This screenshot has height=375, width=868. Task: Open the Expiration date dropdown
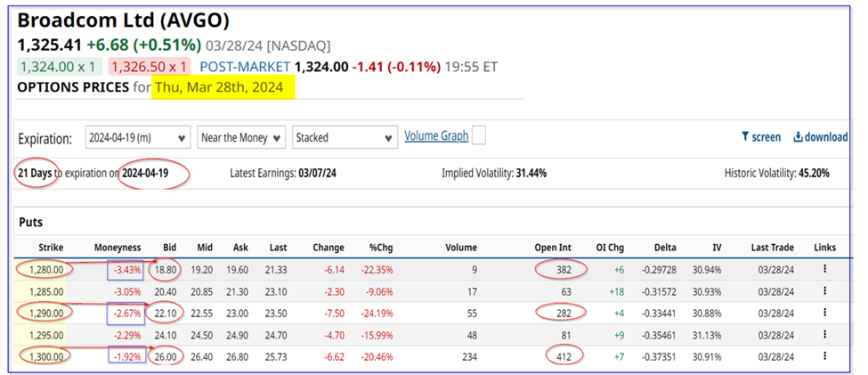click(x=138, y=138)
